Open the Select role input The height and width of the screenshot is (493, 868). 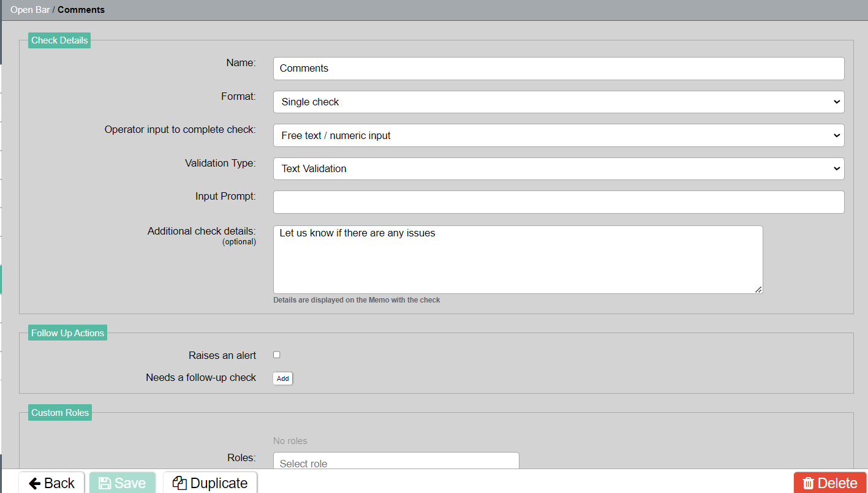pyautogui.click(x=396, y=462)
